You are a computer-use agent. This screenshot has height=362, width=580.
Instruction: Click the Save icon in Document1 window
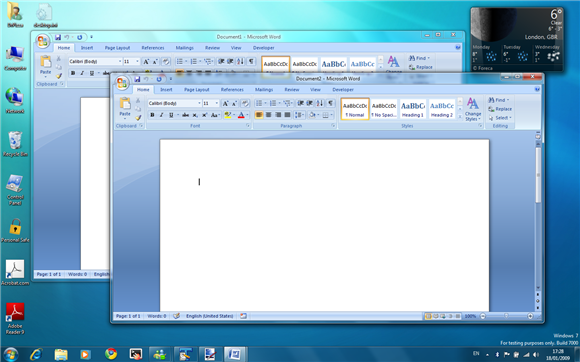point(58,37)
